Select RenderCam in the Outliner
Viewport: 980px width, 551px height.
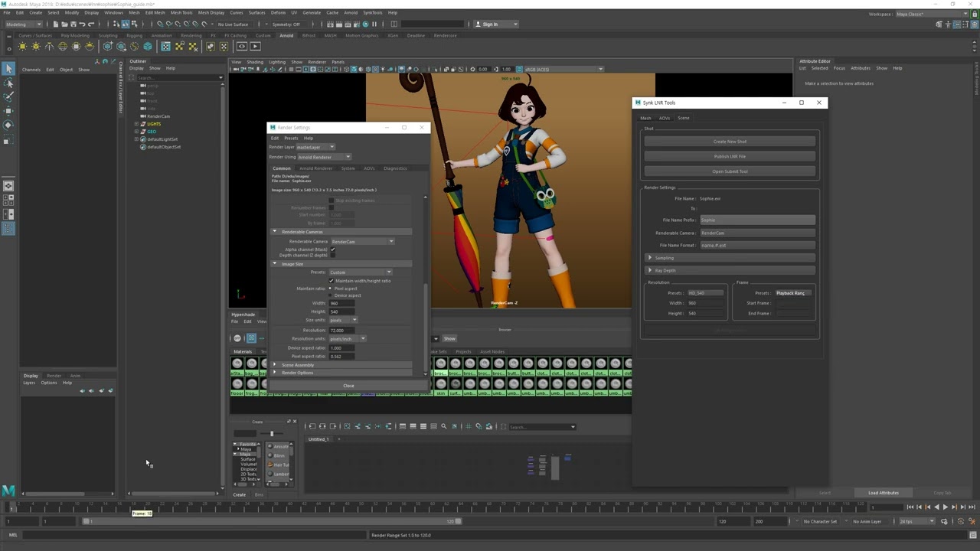click(x=158, y=116)
